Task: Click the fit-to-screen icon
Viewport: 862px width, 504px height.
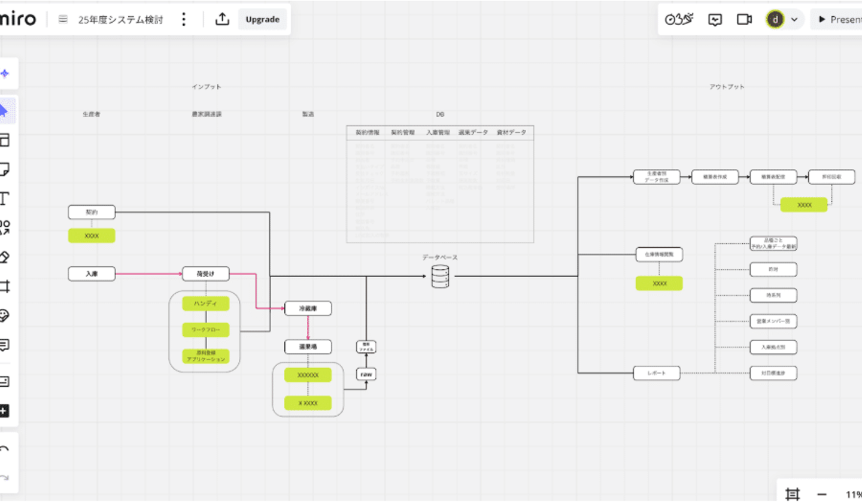Action: pos(792,494)
